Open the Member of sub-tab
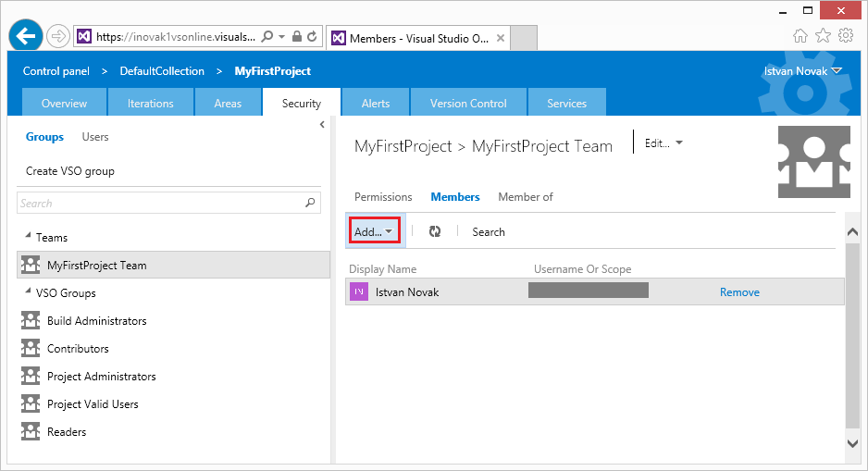Image resolution: width=868 pixels, height=471 pixels. [x=526, y=196]
